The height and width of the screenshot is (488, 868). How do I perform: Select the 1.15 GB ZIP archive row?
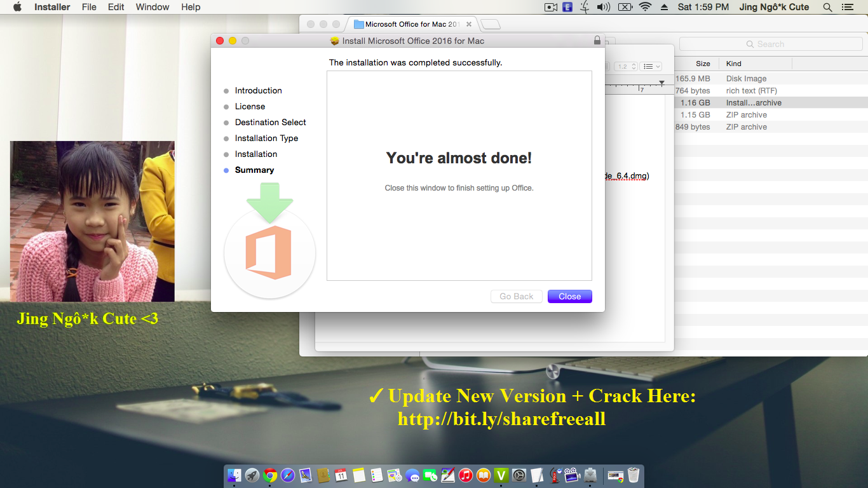tap(770, 115)
